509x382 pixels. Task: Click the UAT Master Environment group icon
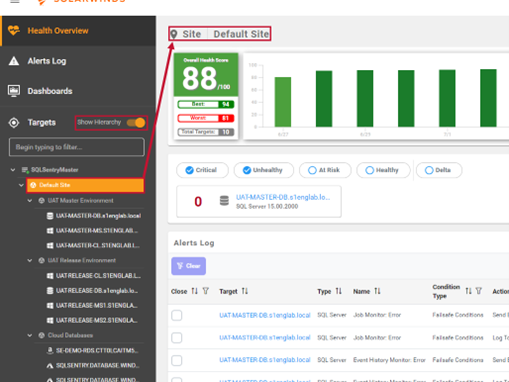pyautogui.click(x=41, y=201)
